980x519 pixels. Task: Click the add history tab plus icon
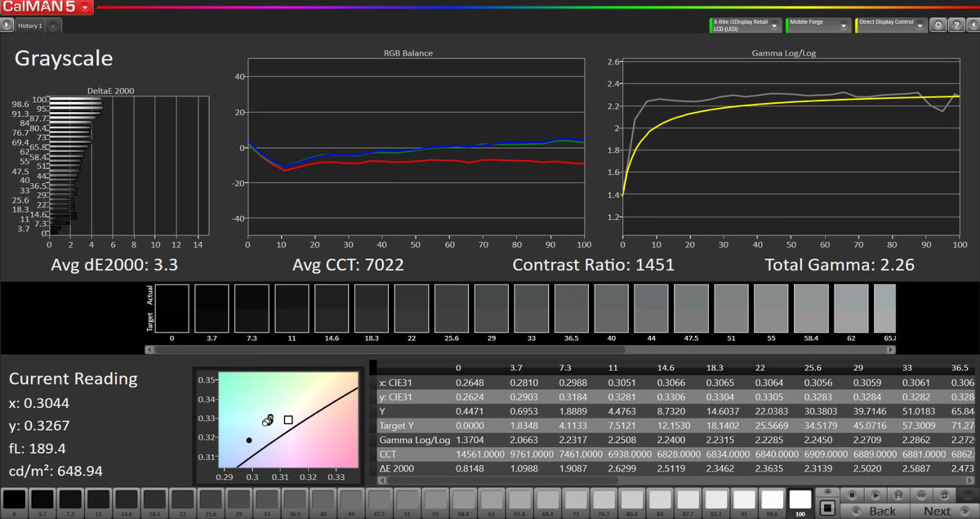tap(53, 26)
